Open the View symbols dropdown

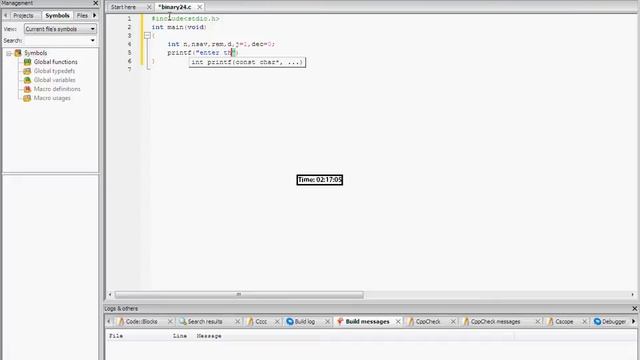tap(60, 29)
